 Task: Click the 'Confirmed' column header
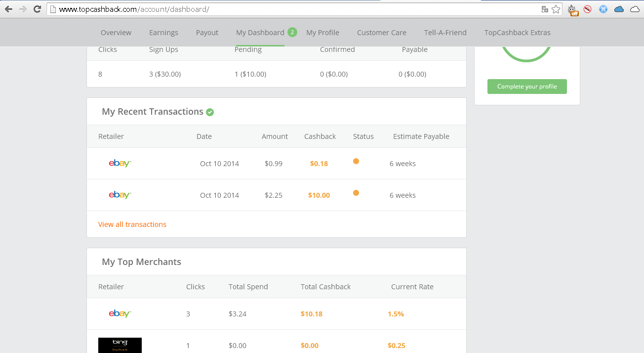337,49
